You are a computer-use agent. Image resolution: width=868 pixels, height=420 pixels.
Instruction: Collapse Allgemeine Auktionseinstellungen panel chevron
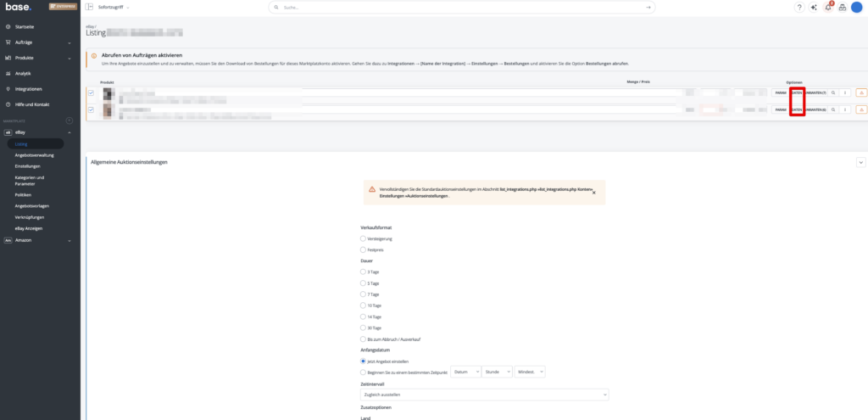point(861,162)
